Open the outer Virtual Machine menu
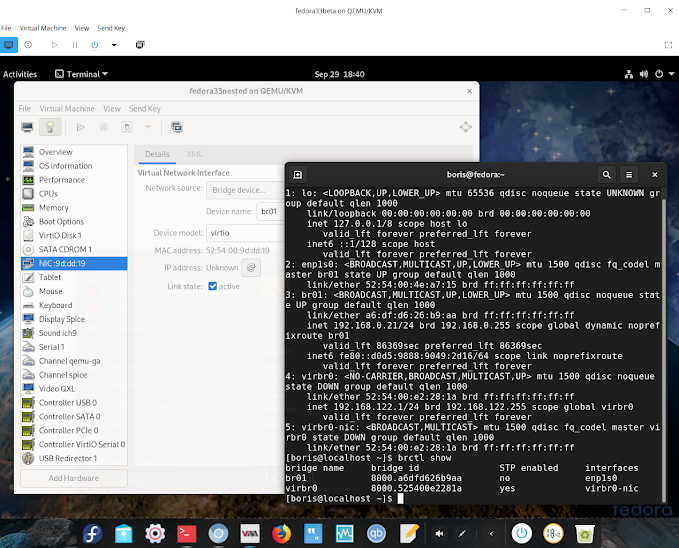Image resolution: width=679 pixels, height=548 pixels. tap(43, 28)
